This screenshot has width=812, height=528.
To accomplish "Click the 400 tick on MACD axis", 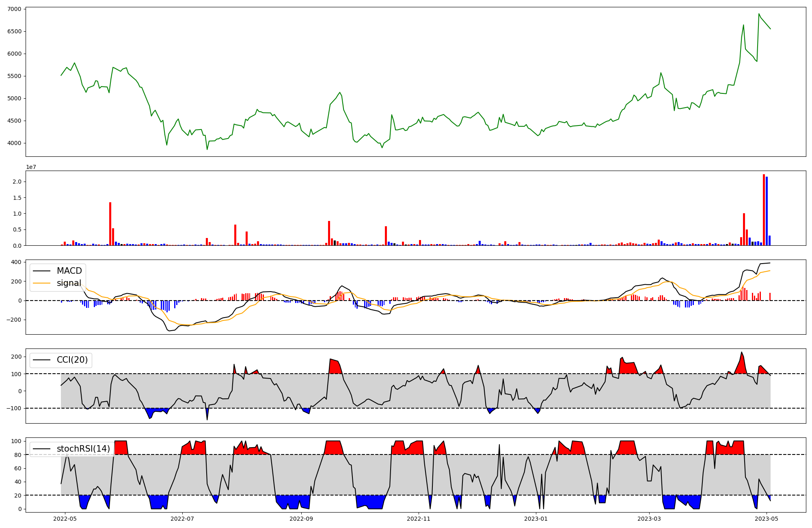I will (x=16, y=262).
